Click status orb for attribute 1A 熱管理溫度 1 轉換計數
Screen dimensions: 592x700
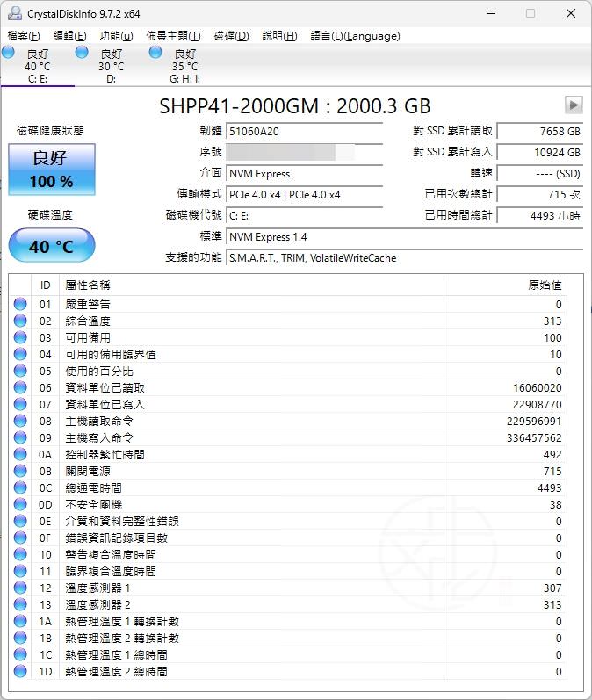click(x=20, y=621)
